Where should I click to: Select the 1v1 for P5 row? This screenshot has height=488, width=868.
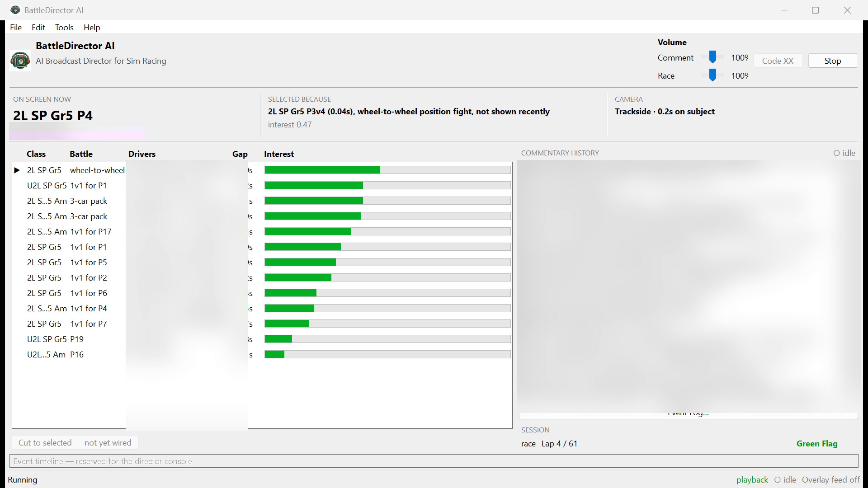(262, 263)
